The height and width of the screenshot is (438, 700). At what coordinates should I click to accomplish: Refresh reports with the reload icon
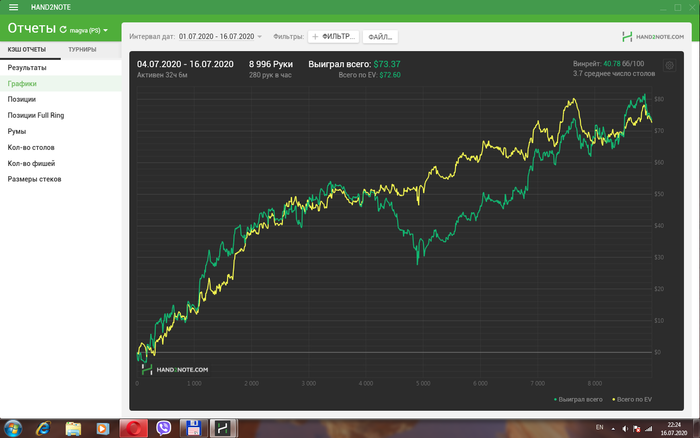pos(63,30)
